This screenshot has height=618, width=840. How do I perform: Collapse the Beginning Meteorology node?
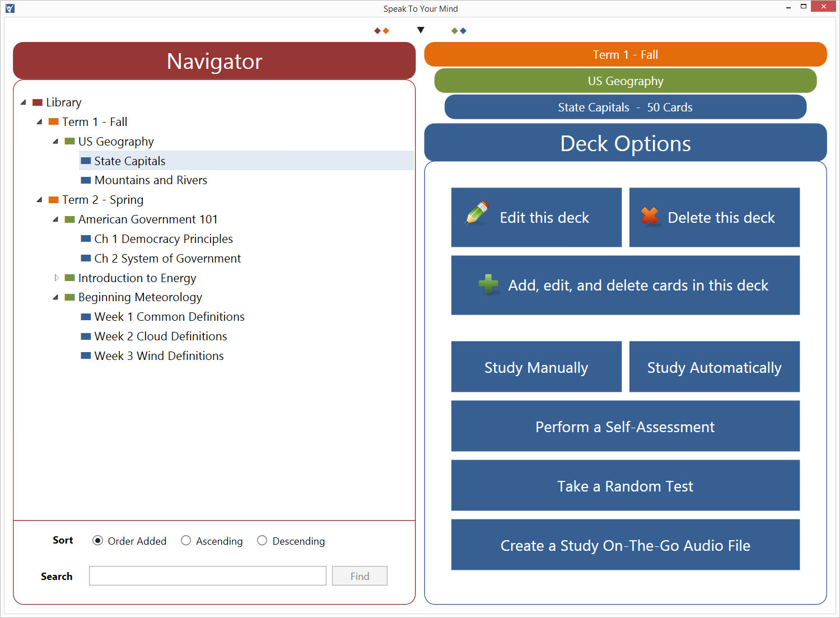55,297
